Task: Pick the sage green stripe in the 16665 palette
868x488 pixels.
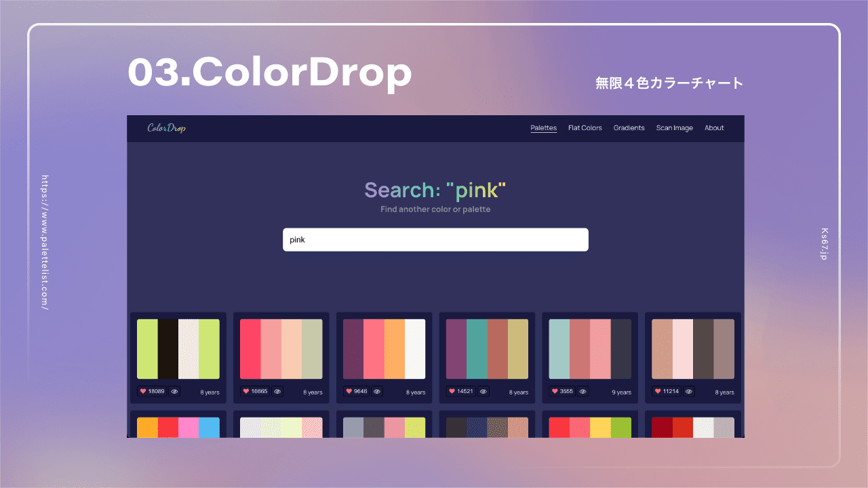Action: pos(312,349)
